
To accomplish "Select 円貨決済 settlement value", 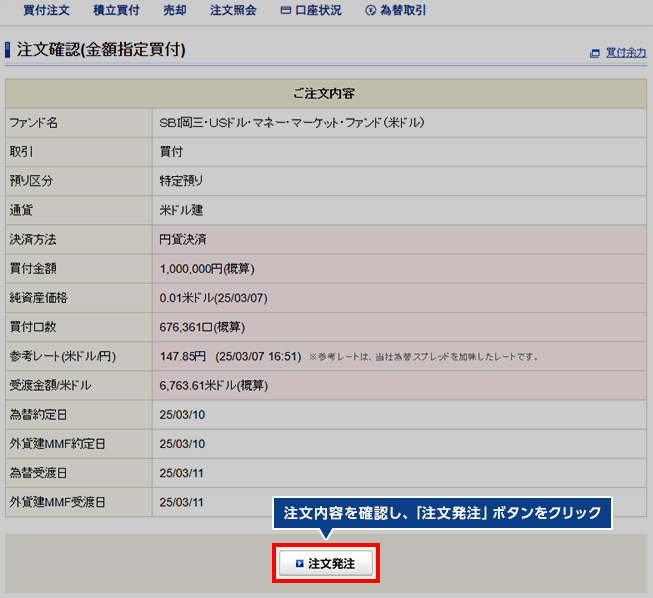I will [183, 239].
